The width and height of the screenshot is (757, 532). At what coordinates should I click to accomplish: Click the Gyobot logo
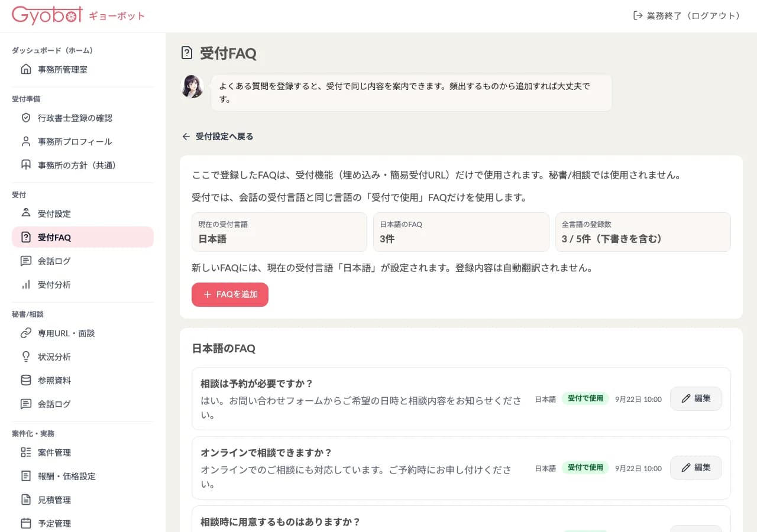coord(47,15)
